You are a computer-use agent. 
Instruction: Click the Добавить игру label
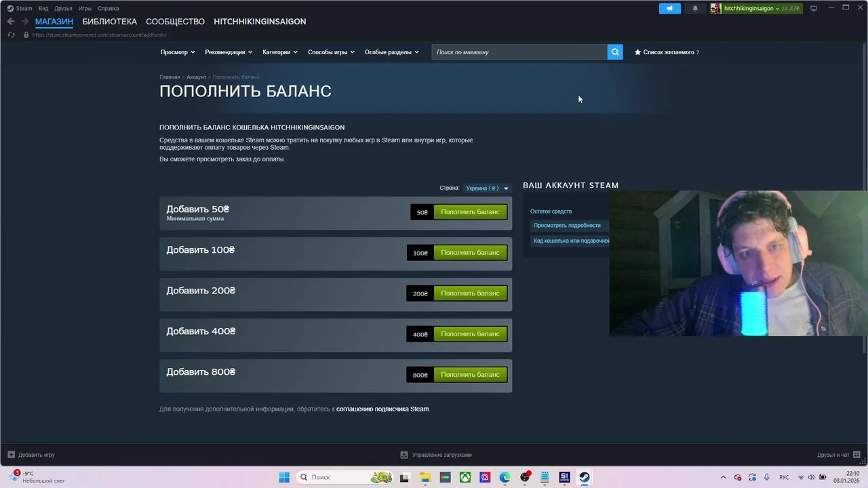37,455
